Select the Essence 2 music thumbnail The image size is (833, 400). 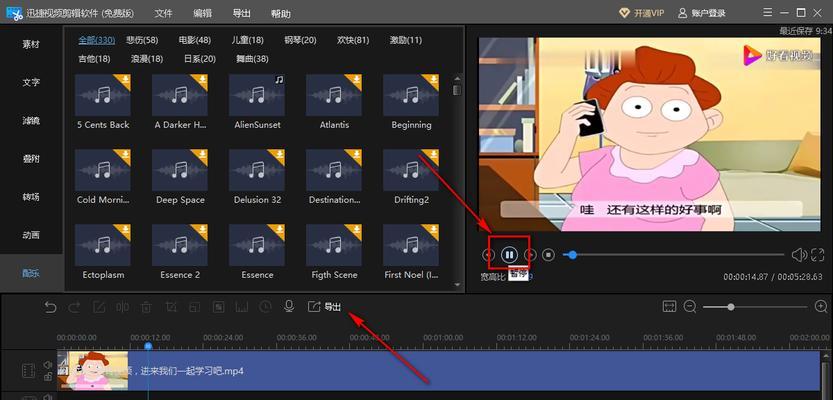point(180,245)
